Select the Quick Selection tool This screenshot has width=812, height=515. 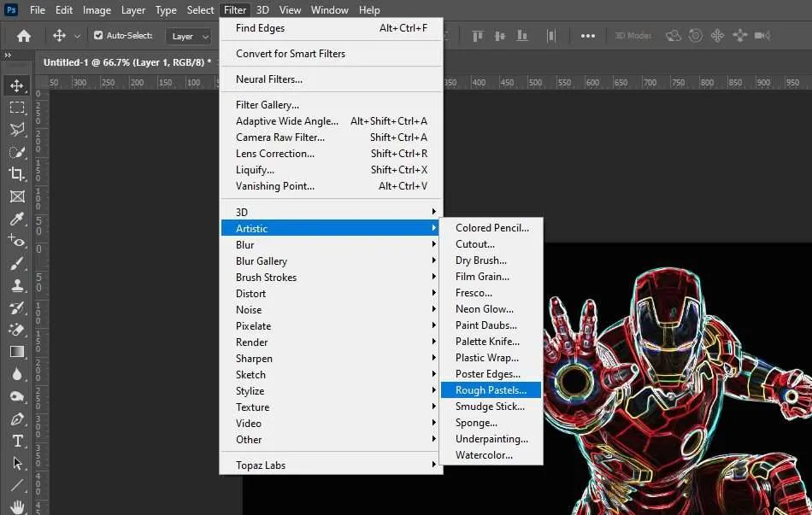[17, 152]
